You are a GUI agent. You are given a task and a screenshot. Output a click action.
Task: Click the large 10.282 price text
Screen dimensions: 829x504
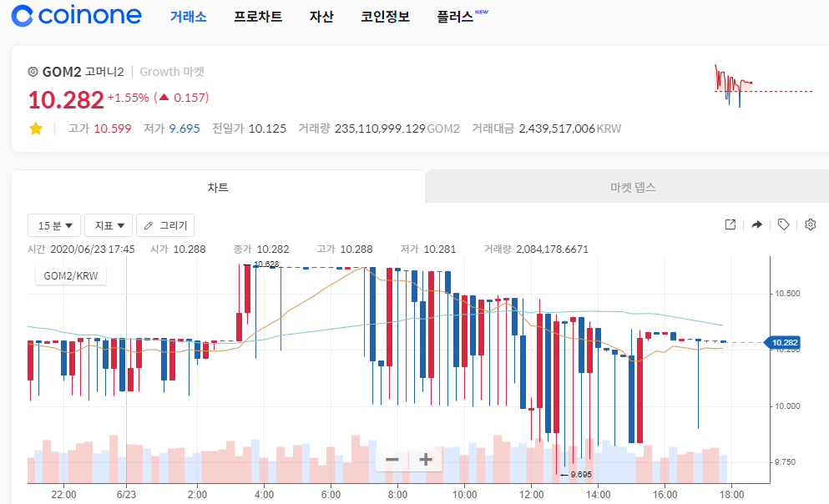coord(66,100)
